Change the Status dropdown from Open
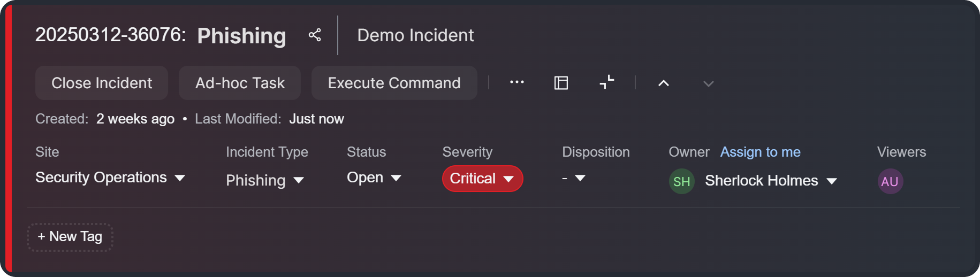 click(374, 178)
